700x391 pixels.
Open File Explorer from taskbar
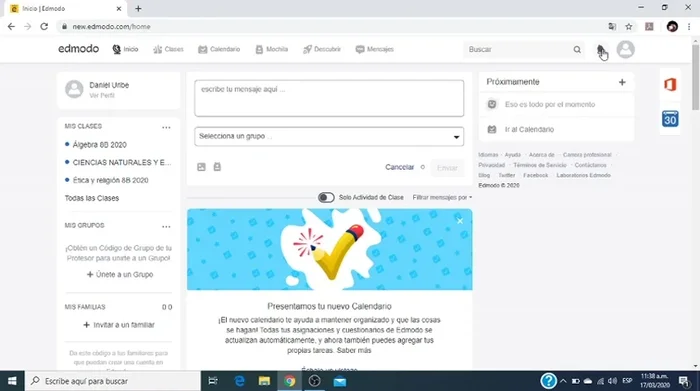coord(264,381)
